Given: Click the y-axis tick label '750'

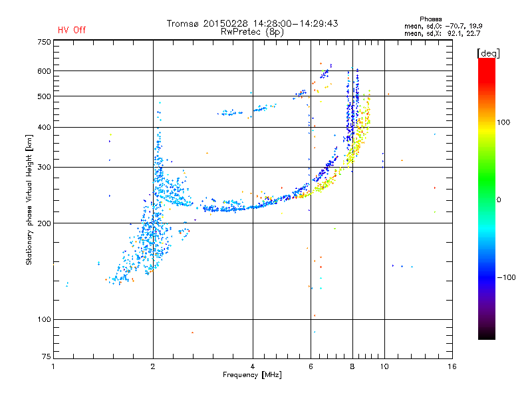Looking at the screenshot, I should [x=44, y=42].
